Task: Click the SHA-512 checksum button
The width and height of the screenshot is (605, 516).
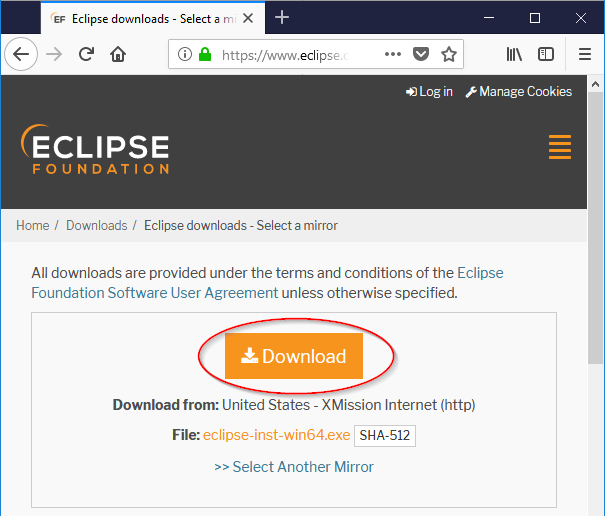Action: [x=385, y=435]
